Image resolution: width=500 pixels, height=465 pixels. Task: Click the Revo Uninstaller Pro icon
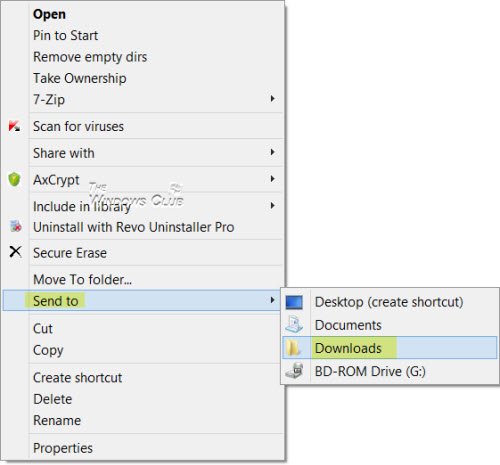point(15,227)
